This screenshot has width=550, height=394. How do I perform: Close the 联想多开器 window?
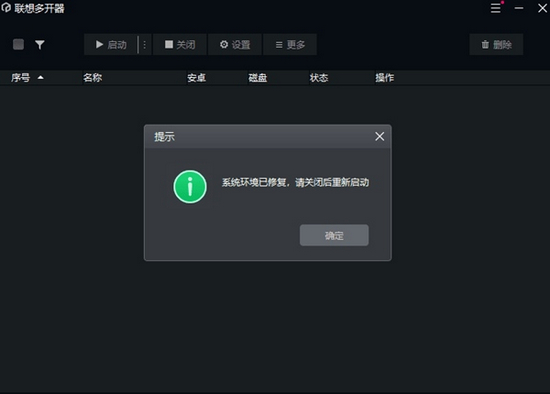tap(542, 8)
